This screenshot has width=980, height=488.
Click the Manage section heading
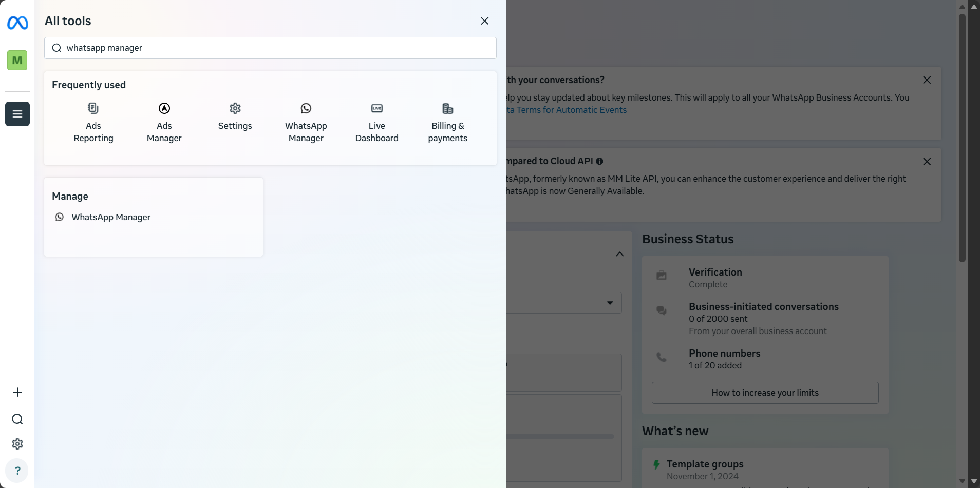tap(70, 197)
